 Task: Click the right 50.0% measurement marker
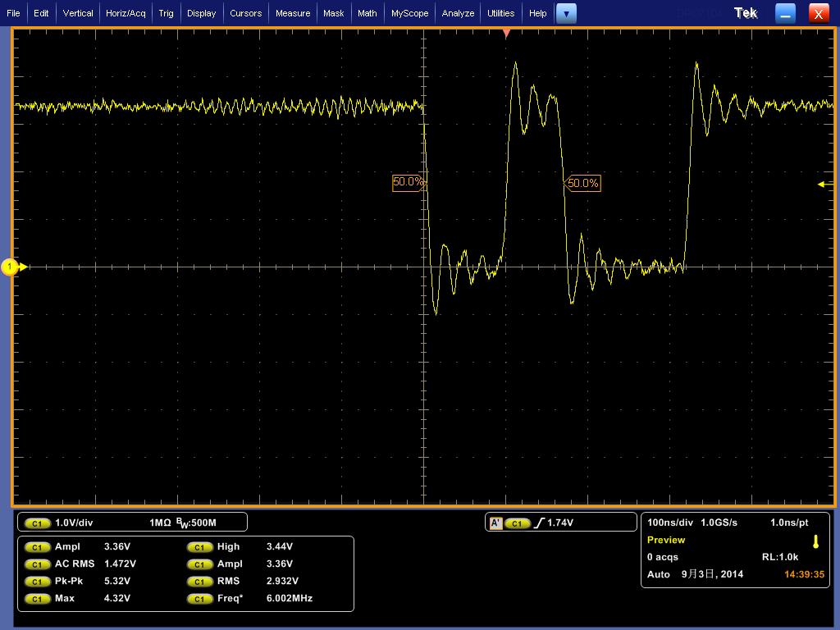(582, 183)
